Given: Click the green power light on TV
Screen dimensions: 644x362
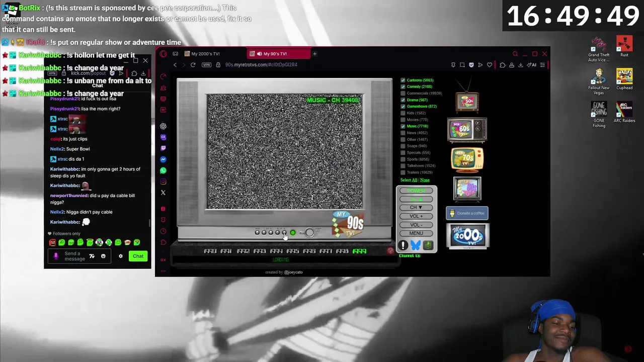Looking at the screenshot, I should [x=292, y=232].
